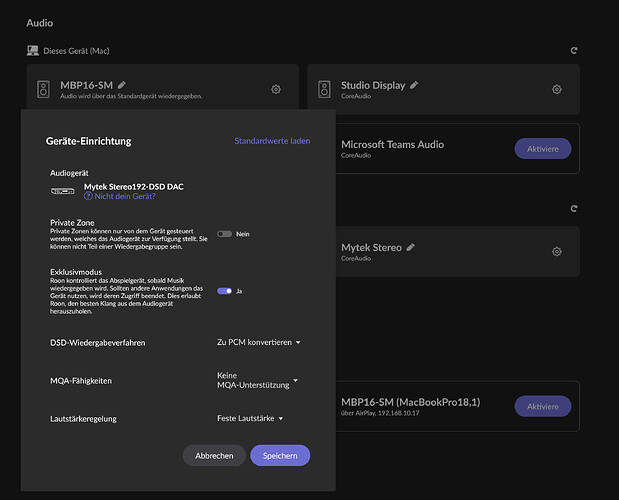This screenshot has width=619, height=500.
Task: Open settings gear for Studio Display
Action: [x=557, y=90]
